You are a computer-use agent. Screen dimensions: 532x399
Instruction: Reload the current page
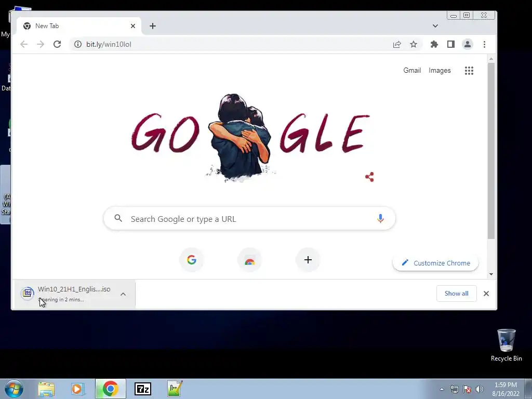point(57,44)
